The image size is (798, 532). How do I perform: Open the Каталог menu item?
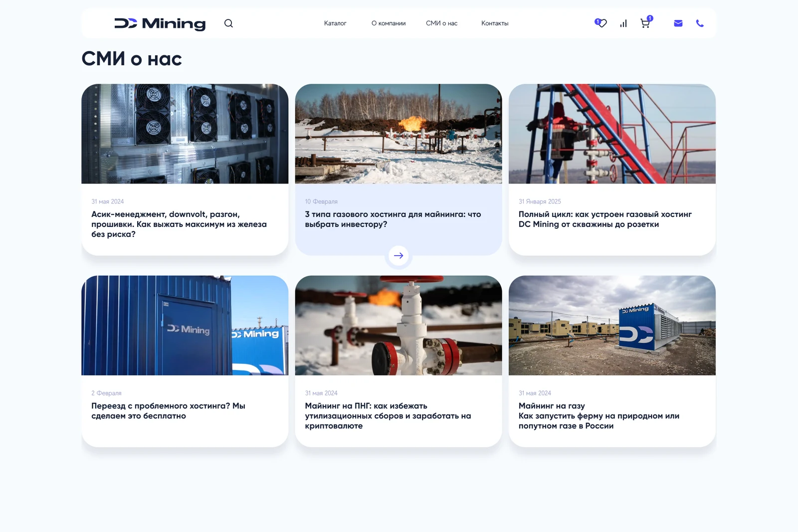click(x=335, y=23)
